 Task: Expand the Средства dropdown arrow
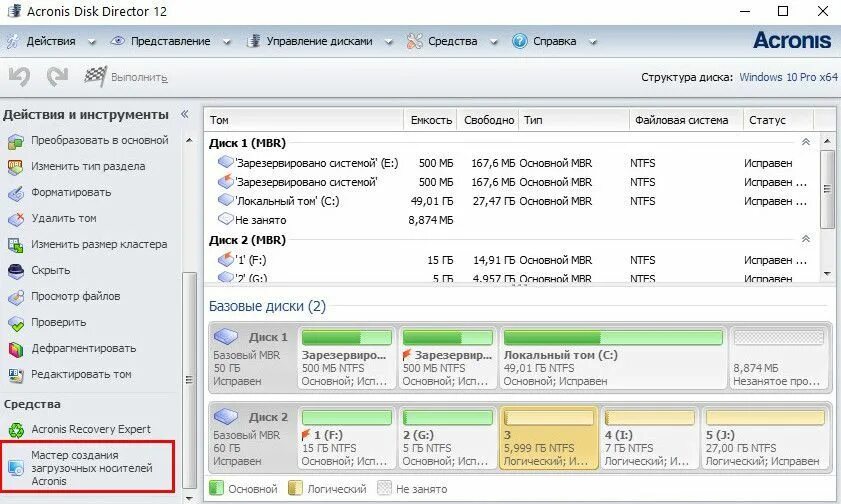(493, 42)
